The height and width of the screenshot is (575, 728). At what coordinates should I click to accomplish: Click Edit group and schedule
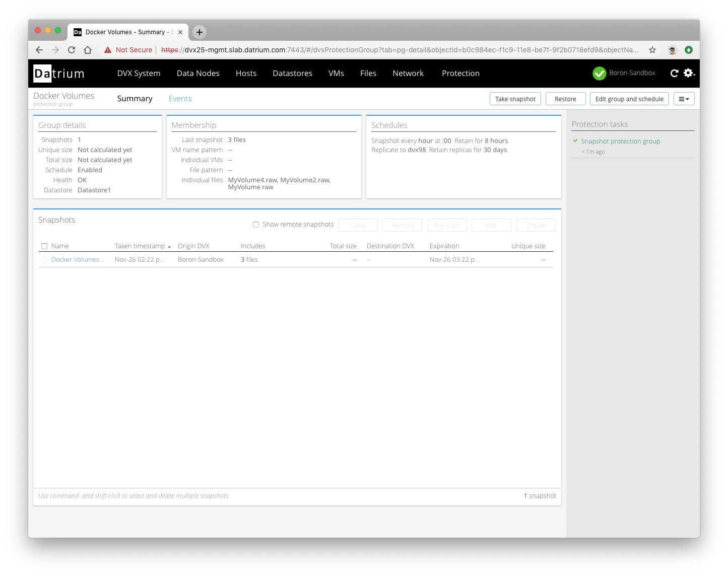pyautogui.click(x=629, y=99)
